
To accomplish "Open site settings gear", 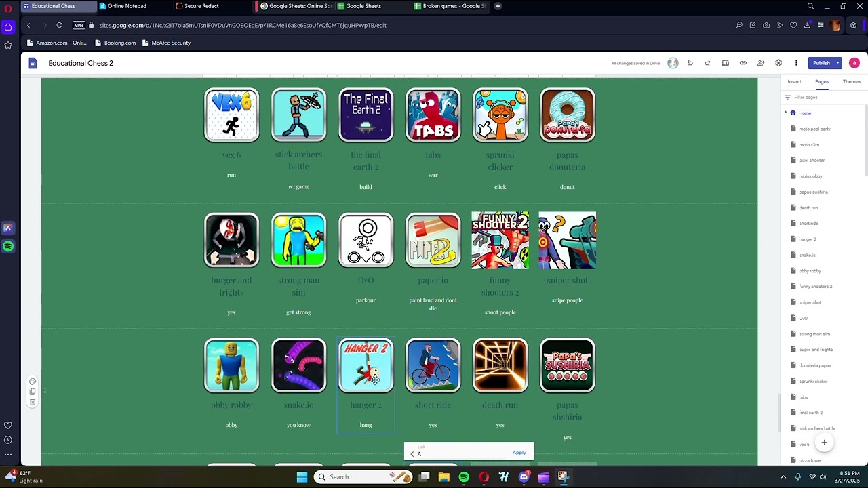I will (778, 63).
